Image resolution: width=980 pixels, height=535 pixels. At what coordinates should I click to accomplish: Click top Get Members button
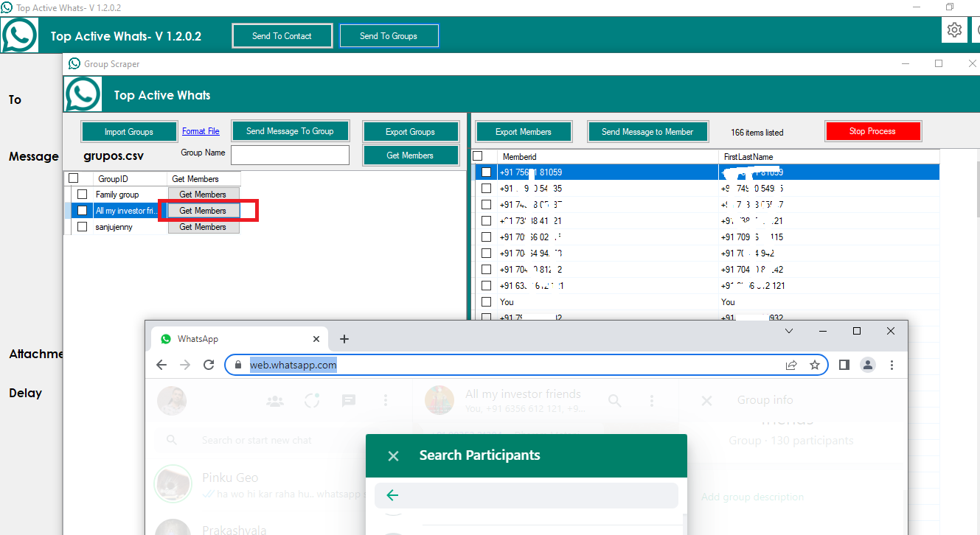pyautogui.click(x=410, y=155)
